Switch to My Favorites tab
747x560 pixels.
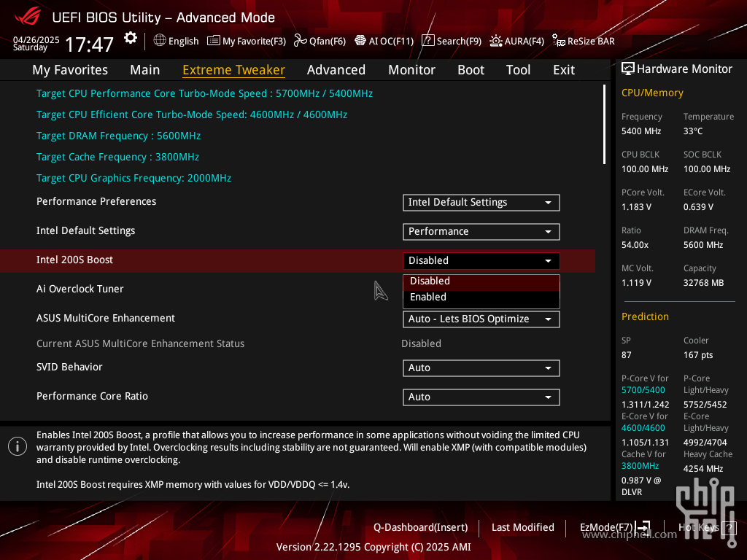[x=70, y=70]
